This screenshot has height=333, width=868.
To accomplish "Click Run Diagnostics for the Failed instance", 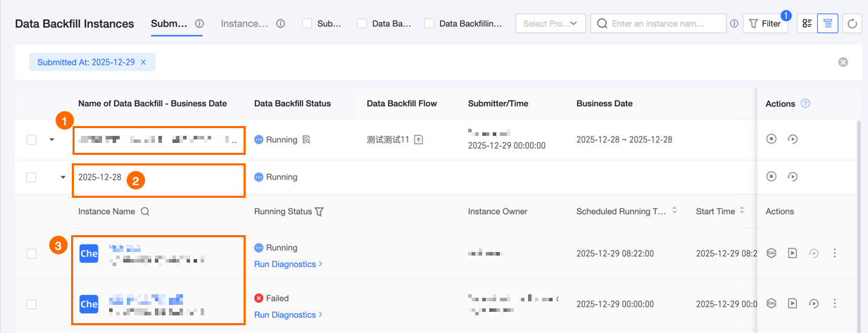I will 288,315.
